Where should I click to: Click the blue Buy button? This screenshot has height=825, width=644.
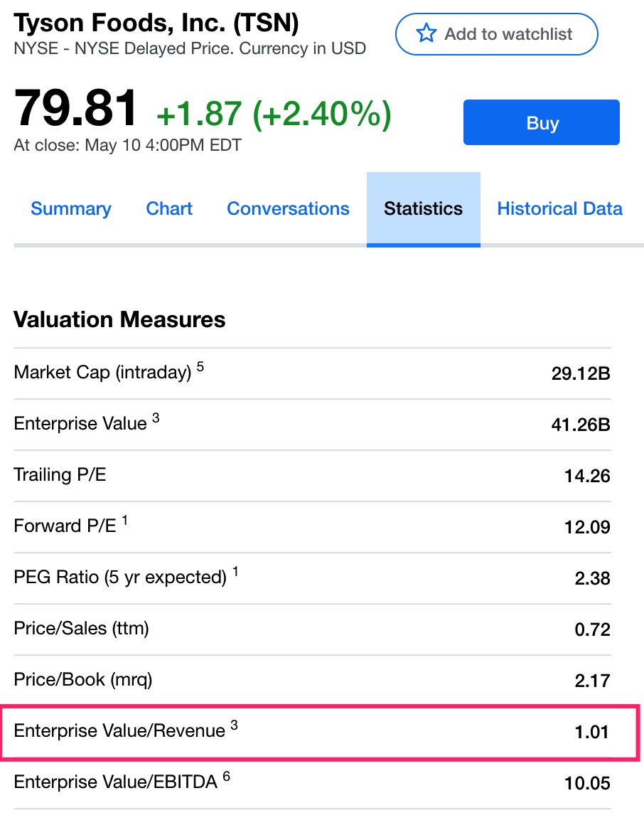pyautogui.click(x=541, y=123)
